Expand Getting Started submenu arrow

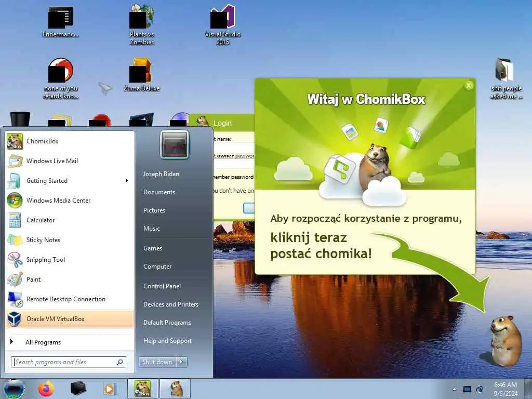point(127,180)
